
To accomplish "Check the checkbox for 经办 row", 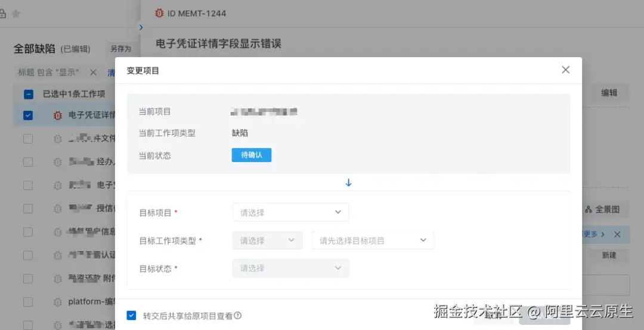I will [x=28, y=161].
